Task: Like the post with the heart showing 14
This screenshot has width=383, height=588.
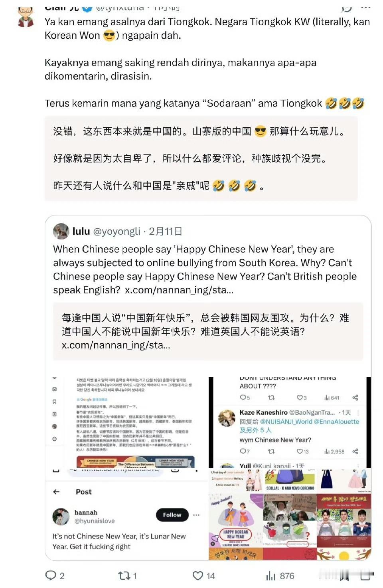Action: click(198, 576)
